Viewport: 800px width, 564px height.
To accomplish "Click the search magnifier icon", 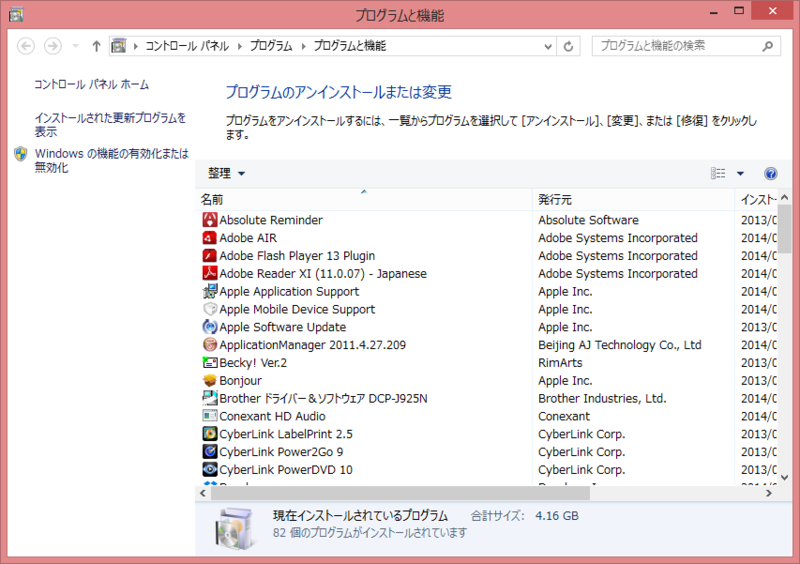I will click(767, 46).
